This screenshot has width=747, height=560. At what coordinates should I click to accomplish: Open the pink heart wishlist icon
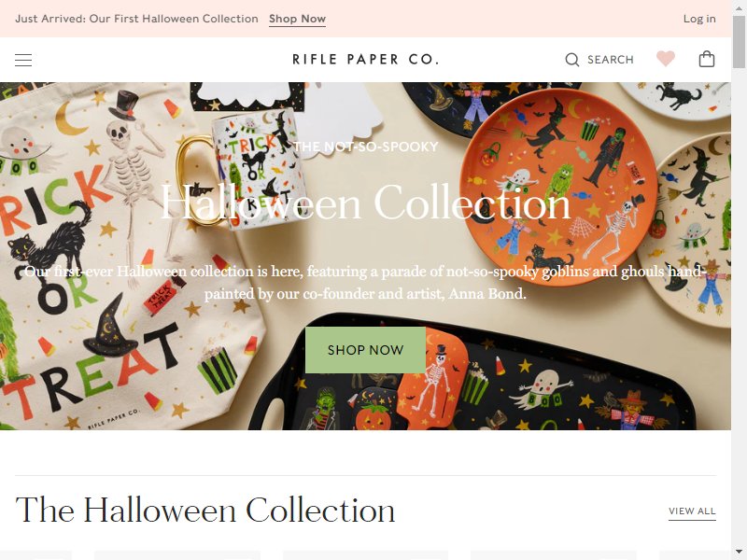pyautogui.click(x=666, y=59)
